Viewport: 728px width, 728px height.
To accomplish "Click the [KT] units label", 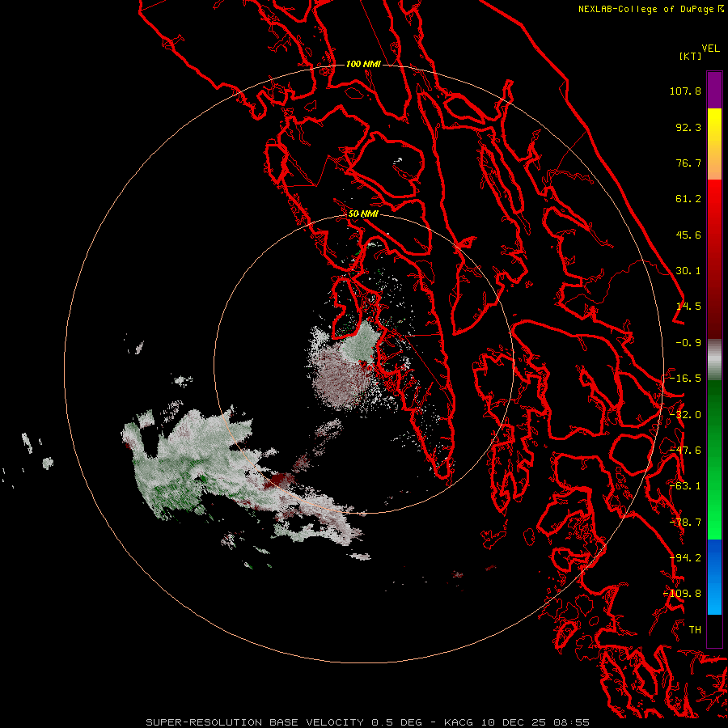I will click(x=691, y=56).
